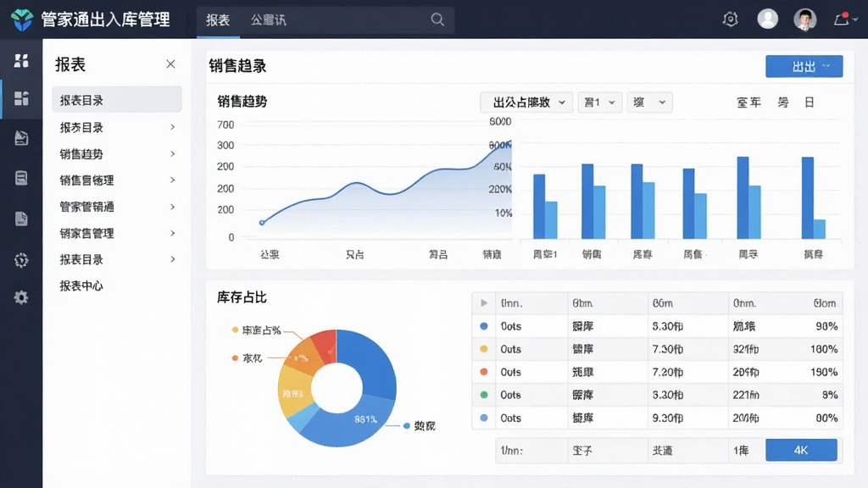Open 管家管销通 menu entry
The width and height of the screenshot is (868, 488).
pos(87,207)
